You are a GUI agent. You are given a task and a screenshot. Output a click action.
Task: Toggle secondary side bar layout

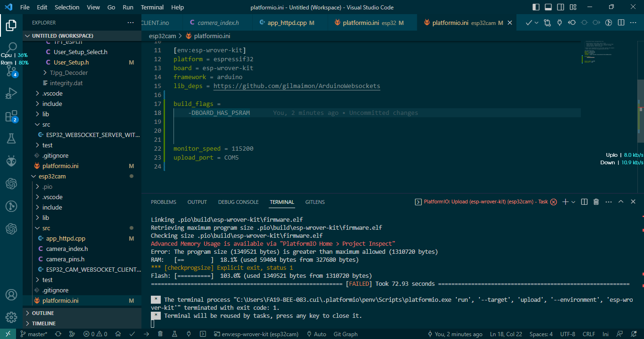tap(561, 7)
